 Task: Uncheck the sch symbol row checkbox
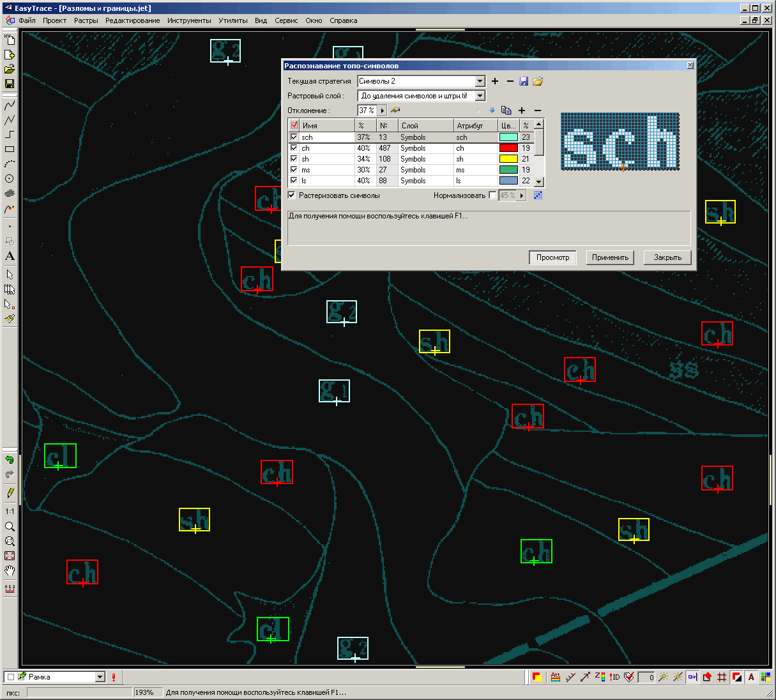[x=294, y=137]
